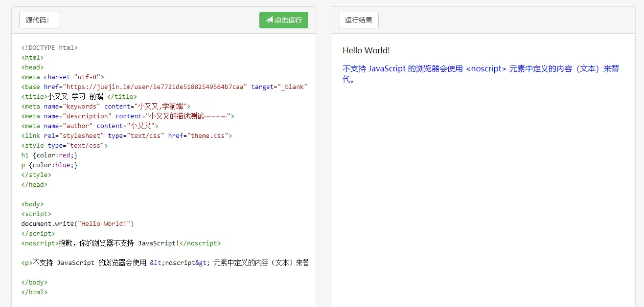
Task: Click the <title>小又又 学习 前端 line
Action: point(79,97)
